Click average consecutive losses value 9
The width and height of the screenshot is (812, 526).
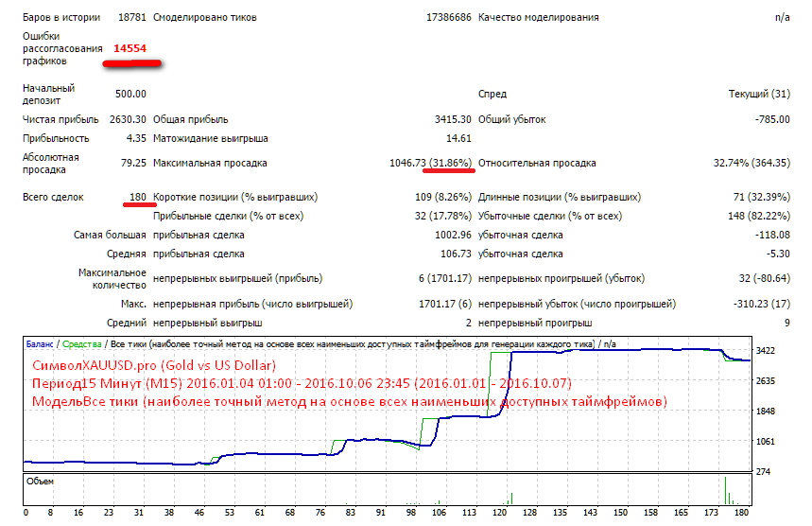coord(787,323)
